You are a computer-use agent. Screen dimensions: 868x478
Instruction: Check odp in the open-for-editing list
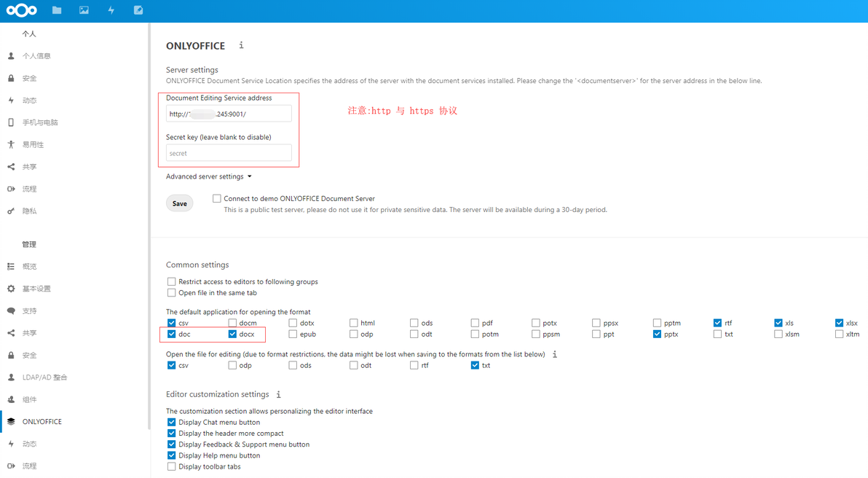tap(232, 365)
